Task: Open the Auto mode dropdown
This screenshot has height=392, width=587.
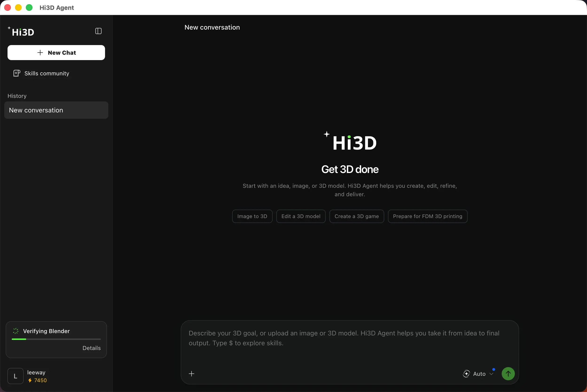Action: click(478, 374)
